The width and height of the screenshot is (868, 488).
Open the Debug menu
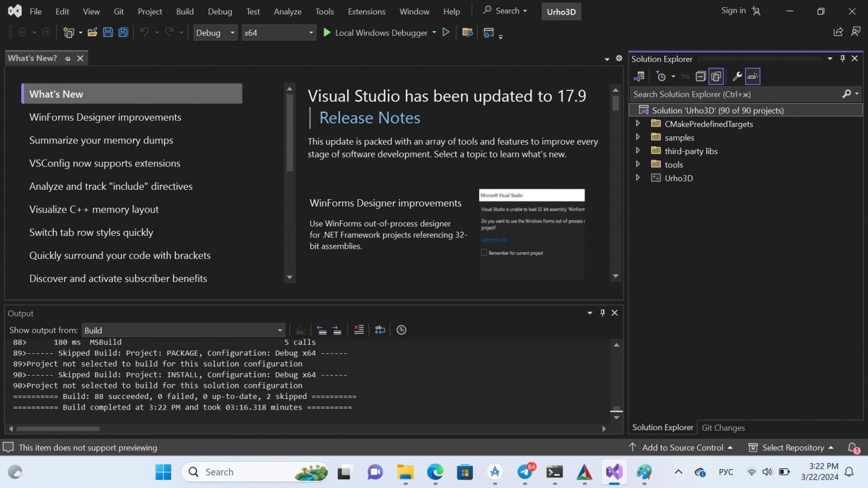(x=220, y=11)
